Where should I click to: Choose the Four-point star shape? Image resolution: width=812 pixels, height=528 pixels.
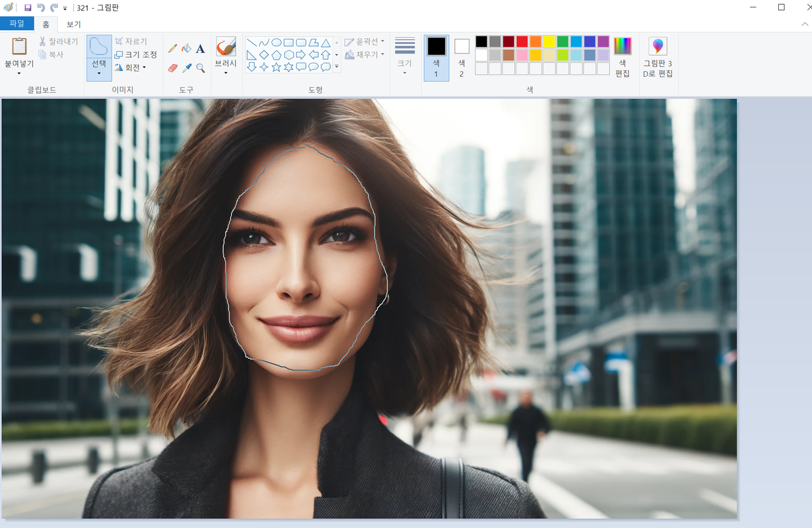coord(264,67)
